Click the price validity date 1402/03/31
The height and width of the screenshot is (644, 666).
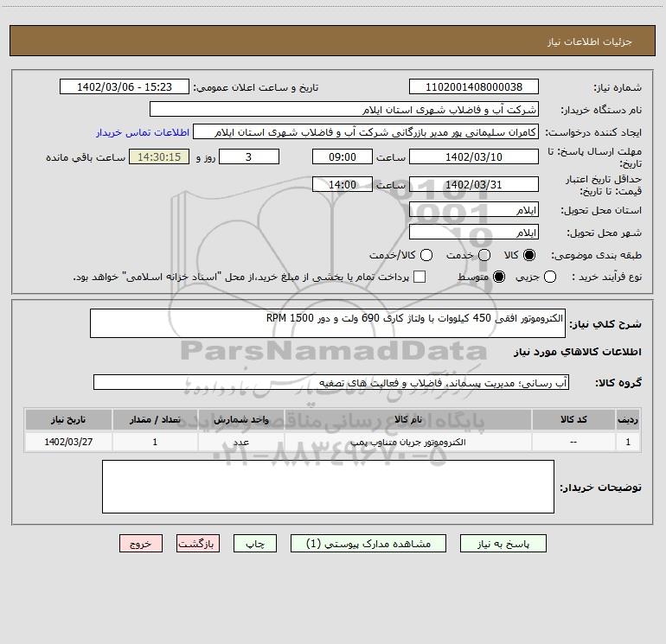pos(474,184)
